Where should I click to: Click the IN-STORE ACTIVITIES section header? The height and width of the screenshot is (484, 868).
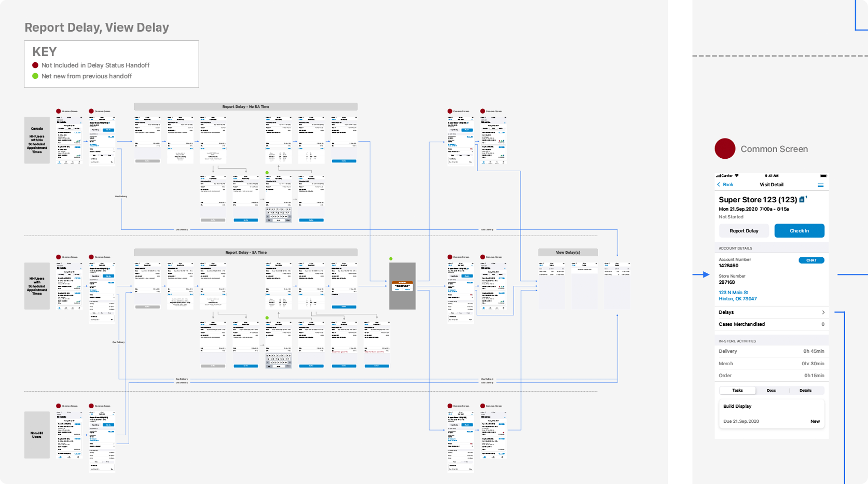[737, 341]
